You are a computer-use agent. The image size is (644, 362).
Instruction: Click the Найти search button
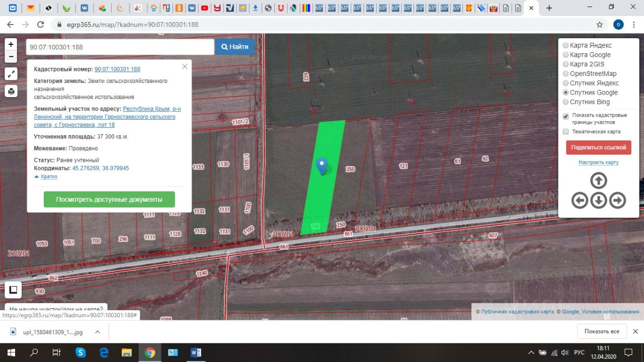[235, 47]
